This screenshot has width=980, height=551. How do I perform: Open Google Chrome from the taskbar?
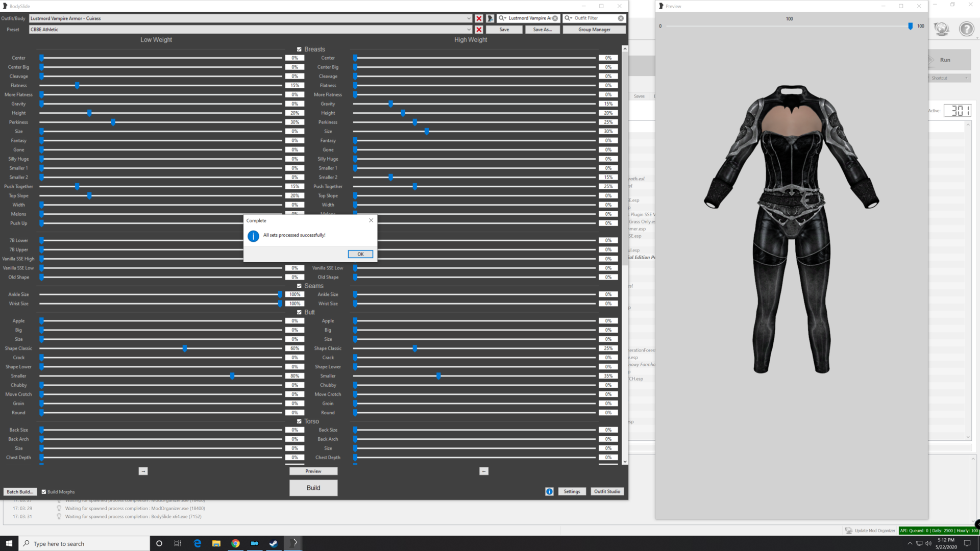[x=235, y=543]
